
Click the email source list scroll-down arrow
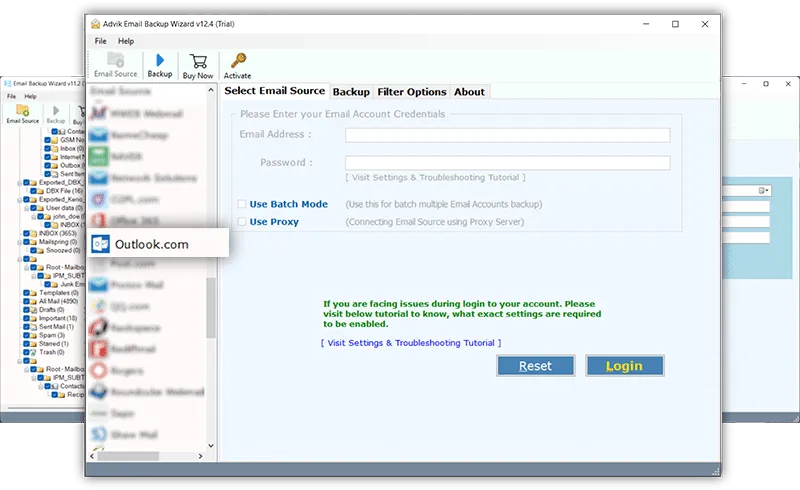pyautogui.click(x=211, y=446)
